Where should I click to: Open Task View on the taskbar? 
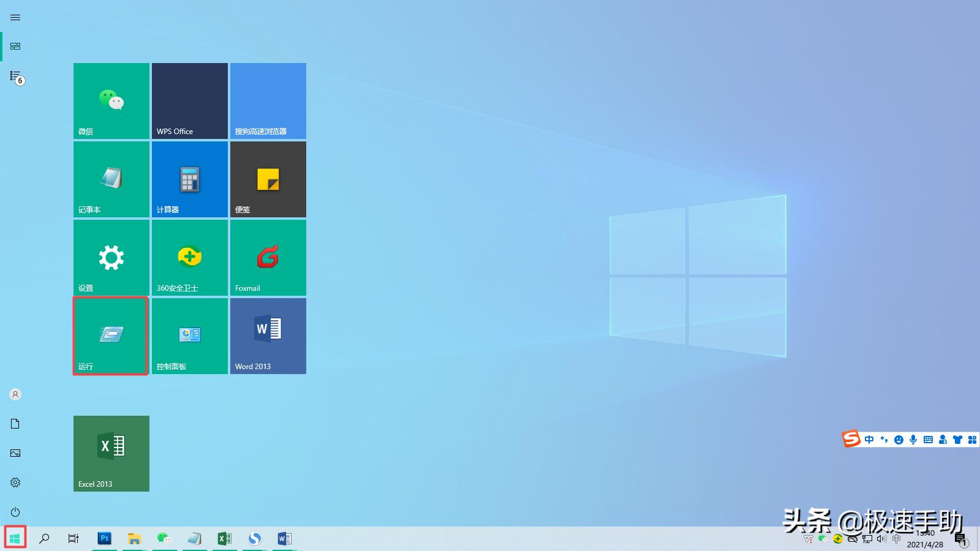click(x=73, y=539)
